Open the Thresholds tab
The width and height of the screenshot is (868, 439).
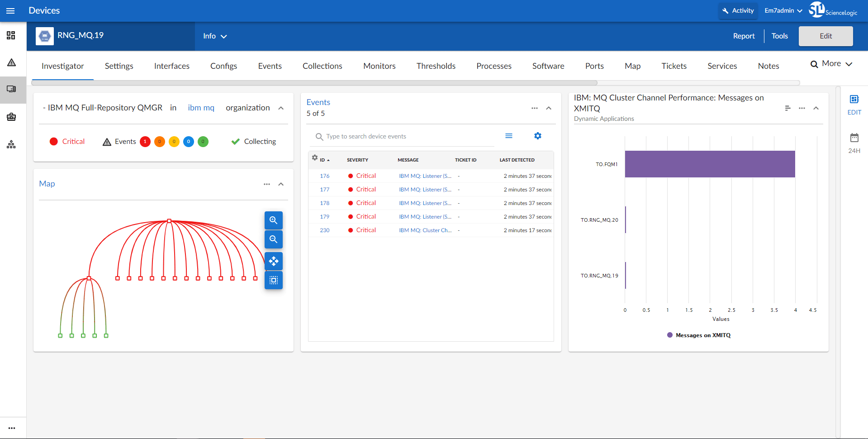[436, 66]
